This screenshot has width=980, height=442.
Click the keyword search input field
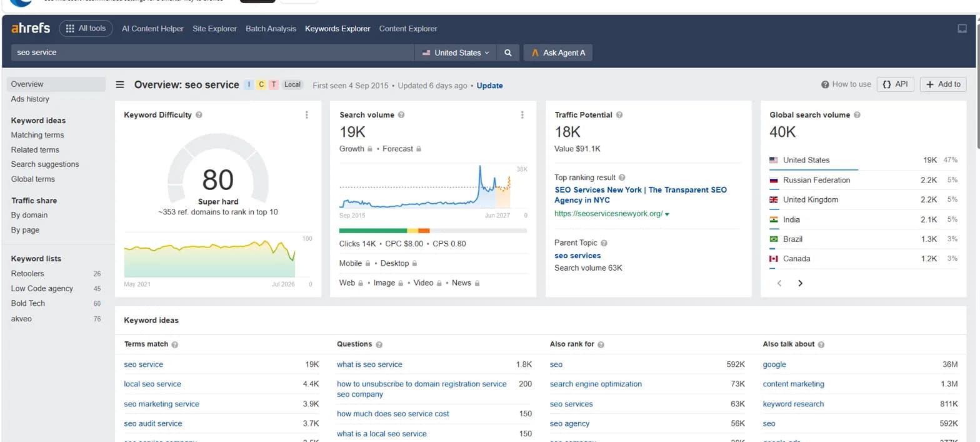[212, 53]
